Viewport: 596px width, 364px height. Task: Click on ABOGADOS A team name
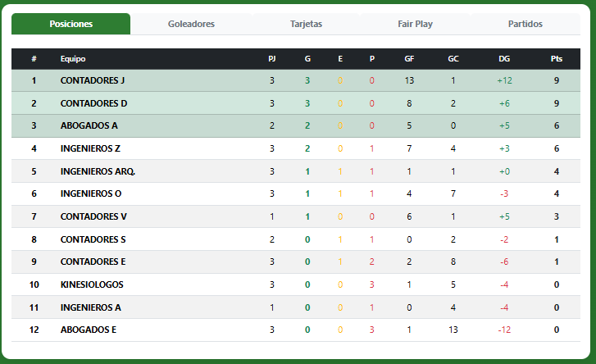click(x=89, y=125)
